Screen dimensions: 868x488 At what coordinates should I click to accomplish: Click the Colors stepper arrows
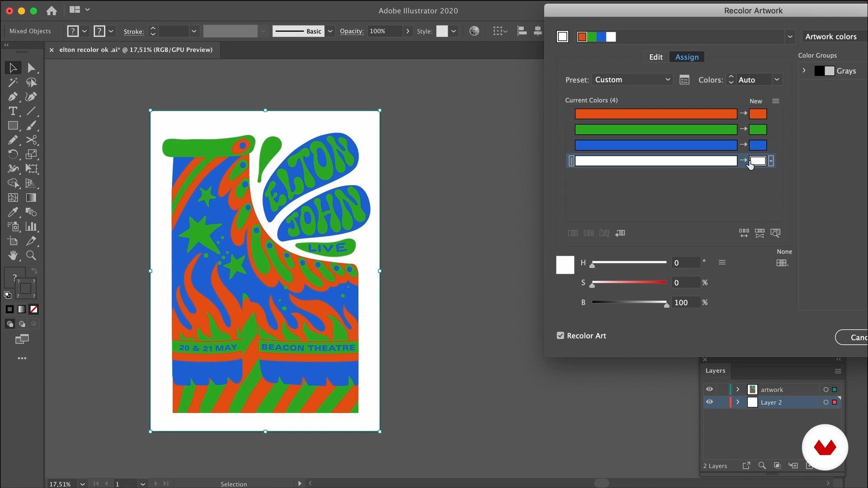coord(731,80)
